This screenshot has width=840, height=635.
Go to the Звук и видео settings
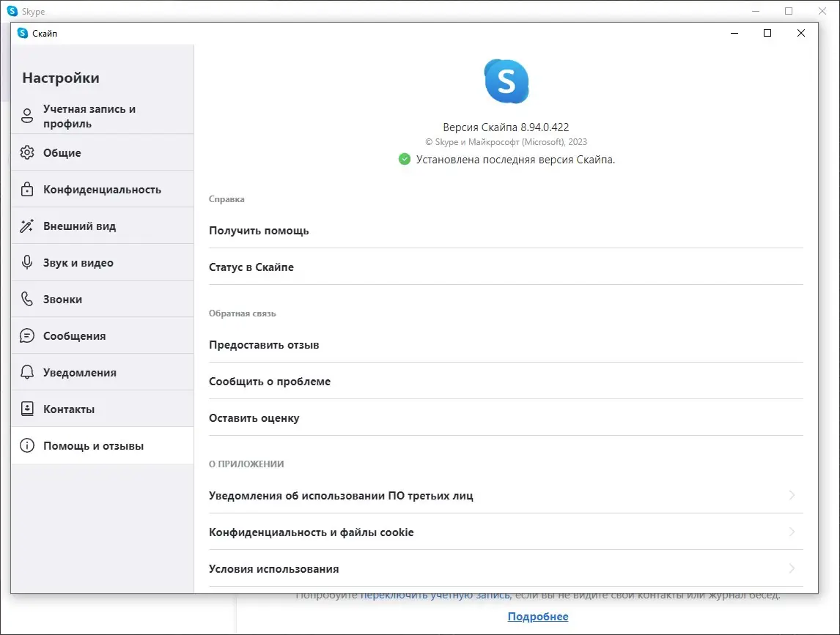(103, 262)
